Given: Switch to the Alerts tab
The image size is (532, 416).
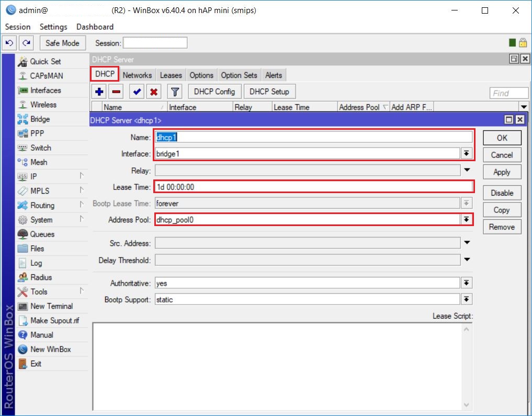Looking at the screenshot, I should coord(274,75).
